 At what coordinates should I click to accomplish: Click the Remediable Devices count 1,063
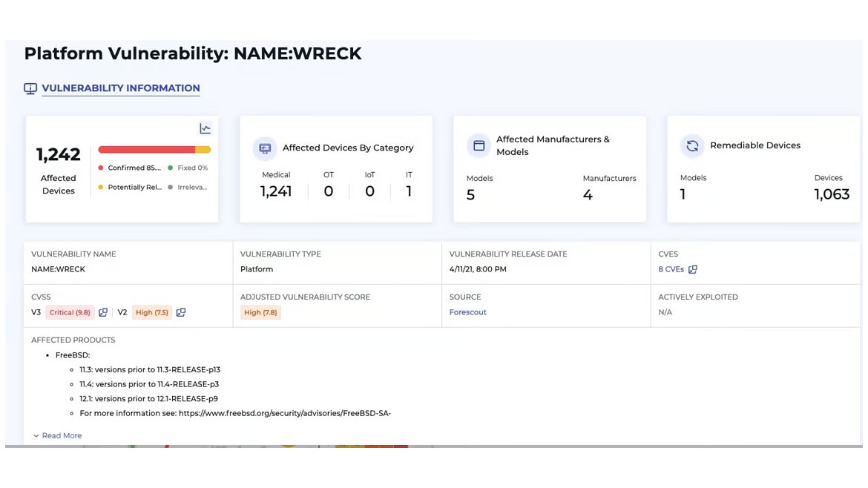click(831, 194)
